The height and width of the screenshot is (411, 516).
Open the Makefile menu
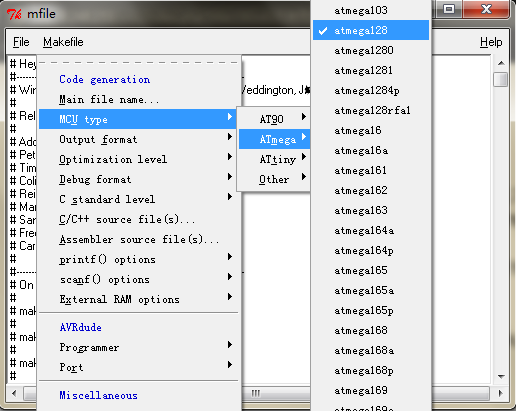63,42
